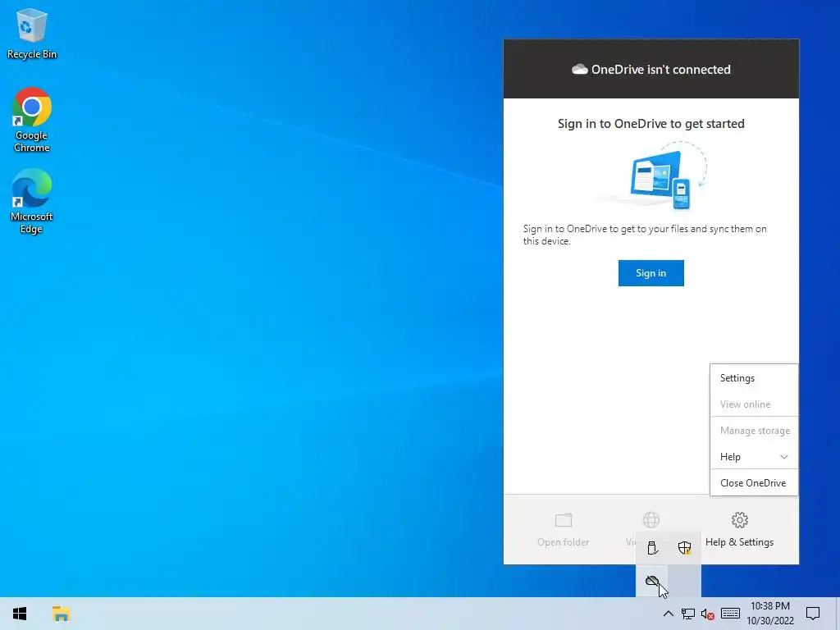840x630 pixels.
Task: Choose Settings from the OneDrive menu
Action: (754, 377)
